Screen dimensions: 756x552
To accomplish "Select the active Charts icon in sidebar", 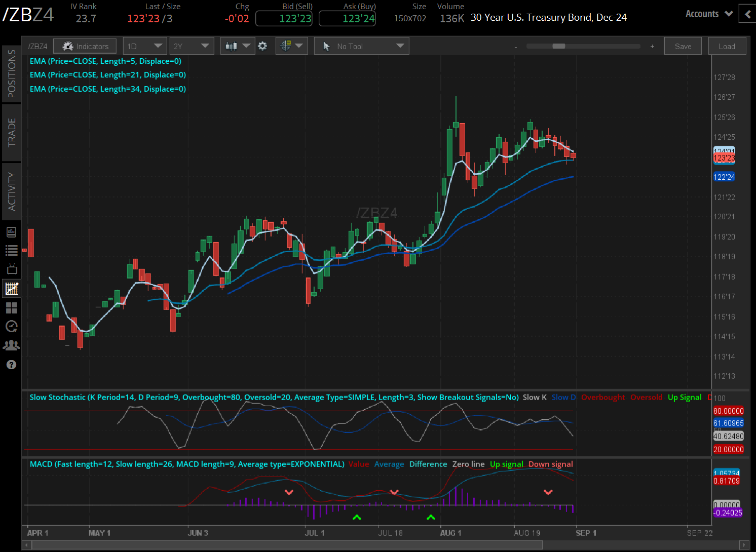I will (11, 288).
